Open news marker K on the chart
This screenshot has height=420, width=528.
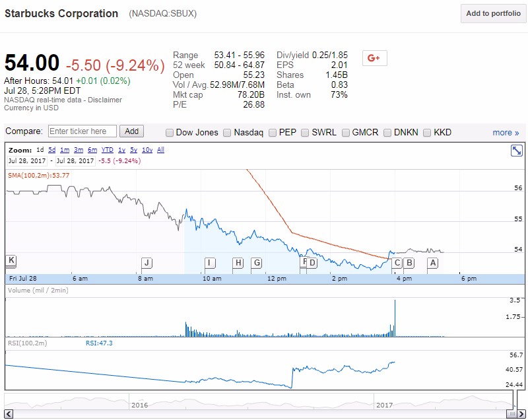coord(11,260)
